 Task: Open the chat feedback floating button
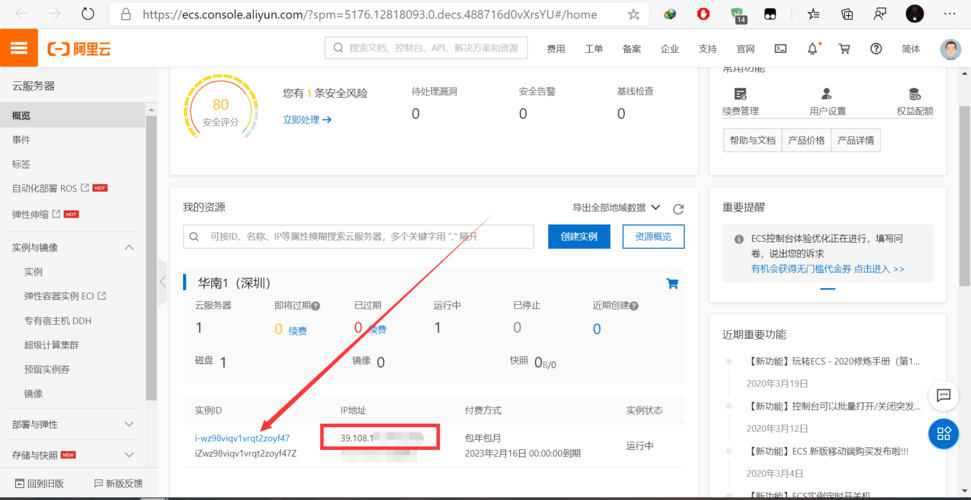pos(944,395)
